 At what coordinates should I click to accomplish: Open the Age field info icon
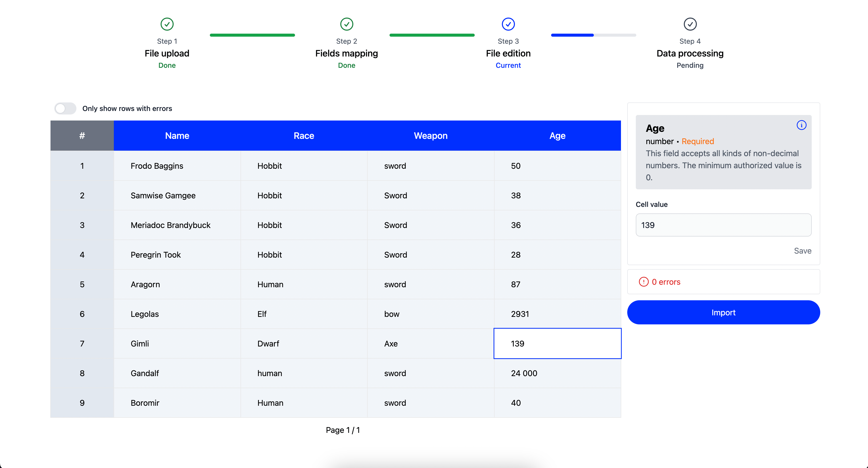pos(801,125)
